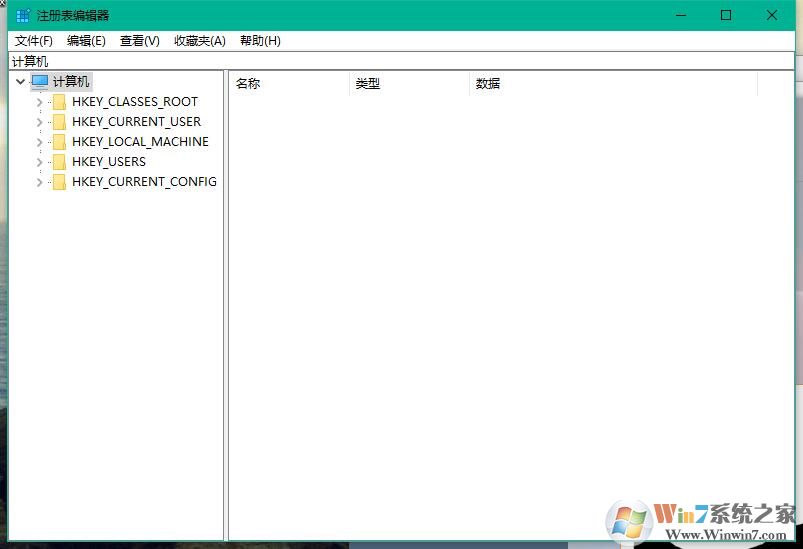Click the HKEY_CURRENT_USER folder icon

point(59,122)
